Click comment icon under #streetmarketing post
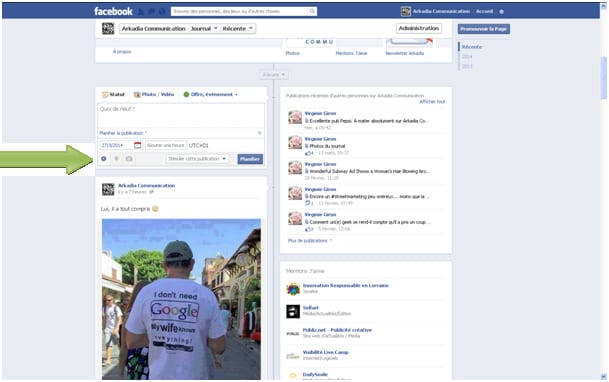Viewport: 609px width, 382px height. pyautogui.click(x=307, y=203)
